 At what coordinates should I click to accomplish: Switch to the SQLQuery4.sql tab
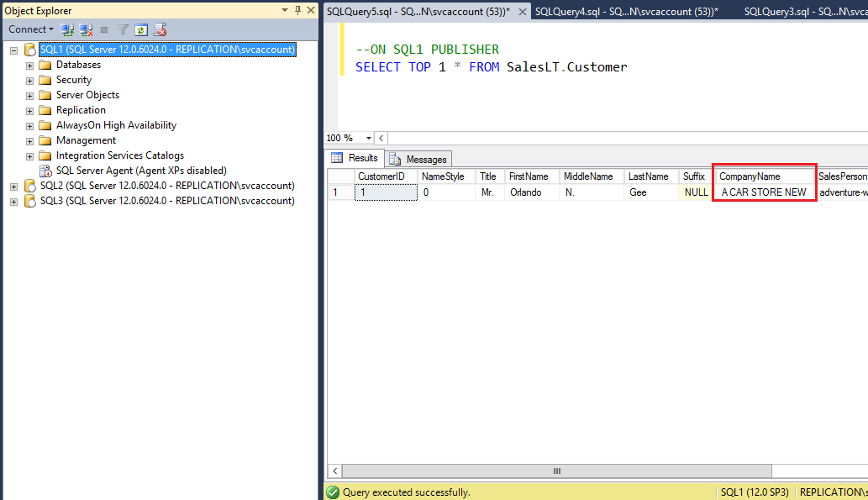click(627, 11)
